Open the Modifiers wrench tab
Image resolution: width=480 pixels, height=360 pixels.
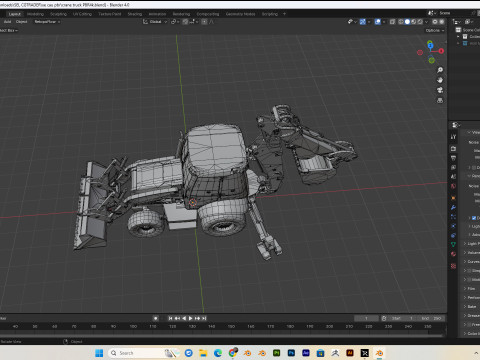coord(453,208)
